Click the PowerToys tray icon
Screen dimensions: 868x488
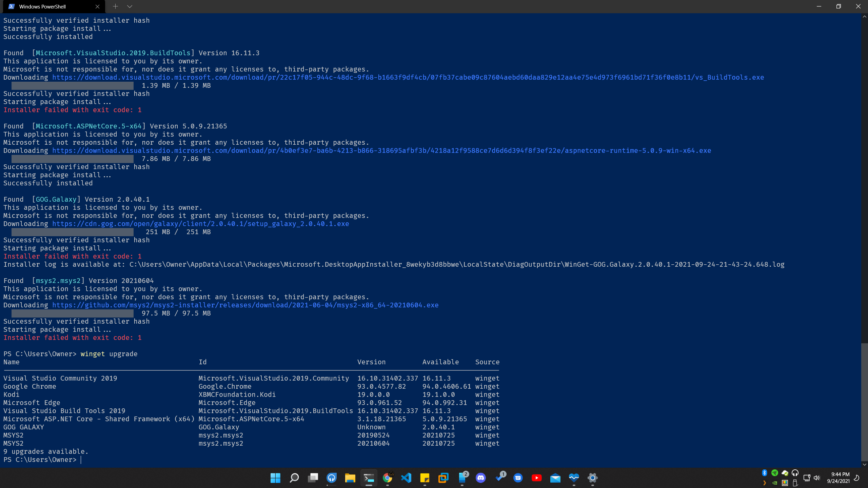(x=785, y=483)
